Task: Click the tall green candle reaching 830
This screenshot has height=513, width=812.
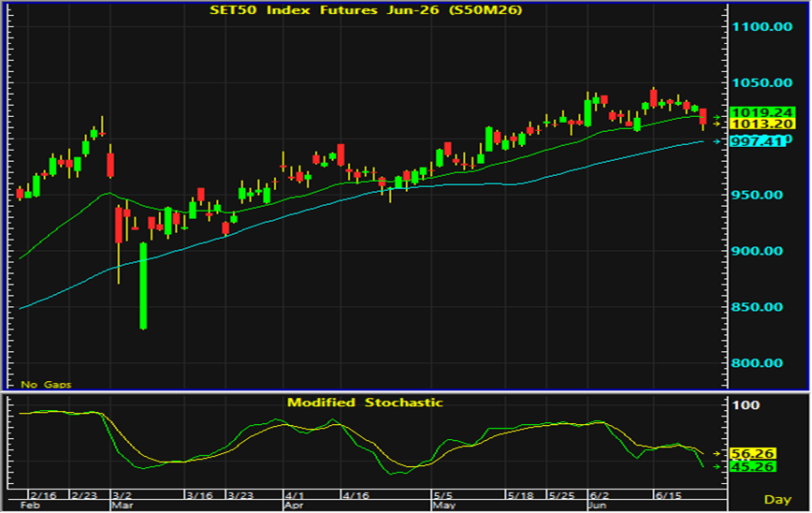Action: click(x=143, y=286)
